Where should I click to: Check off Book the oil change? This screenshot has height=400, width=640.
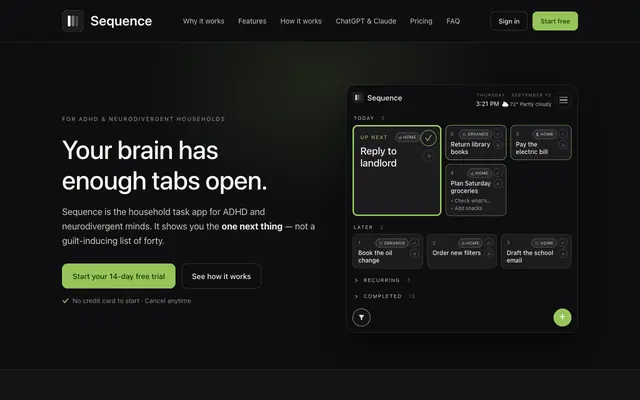[414, 243]
